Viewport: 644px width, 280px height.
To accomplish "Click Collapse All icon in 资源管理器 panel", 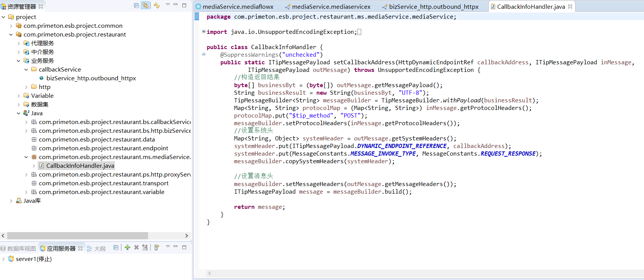I will pos(137,5).
